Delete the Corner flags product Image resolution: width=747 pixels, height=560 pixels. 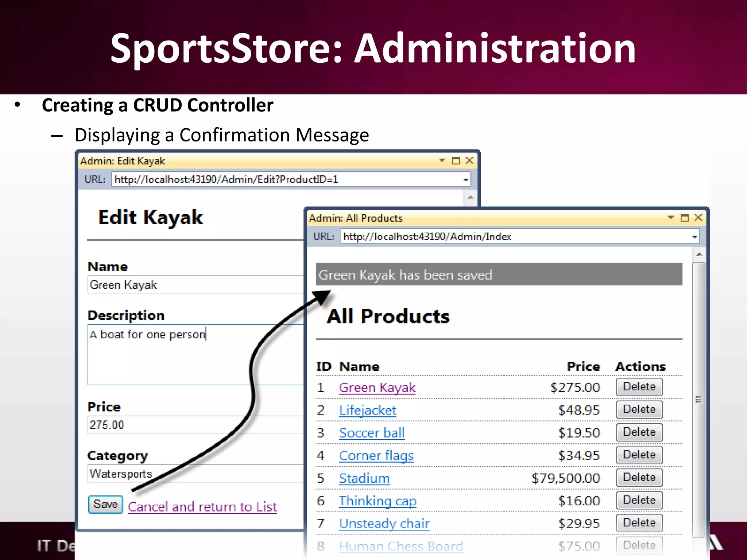coord(639,455)
